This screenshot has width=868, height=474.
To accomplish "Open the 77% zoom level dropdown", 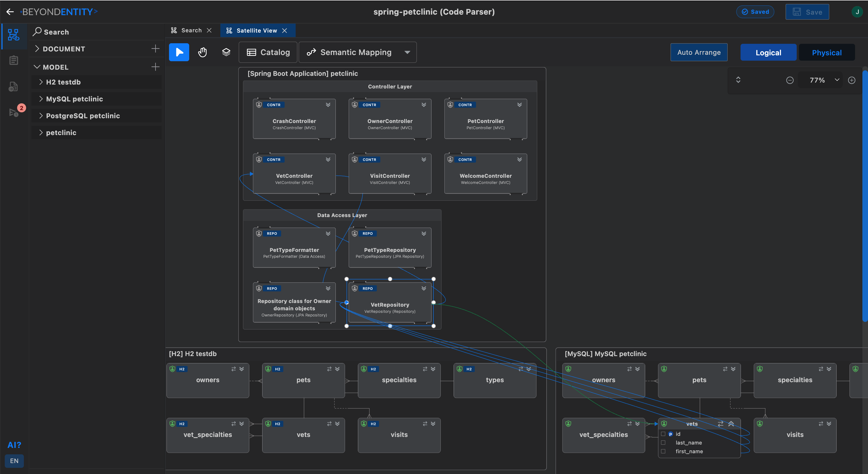I will [x=837, y=80].
